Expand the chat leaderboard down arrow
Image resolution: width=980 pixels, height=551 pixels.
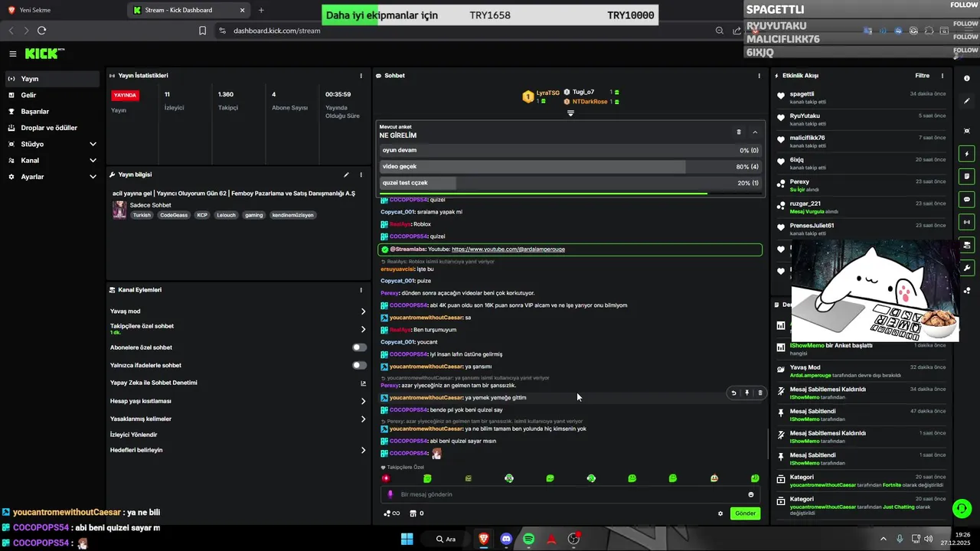pyautogui.click(x=570, y=113)
